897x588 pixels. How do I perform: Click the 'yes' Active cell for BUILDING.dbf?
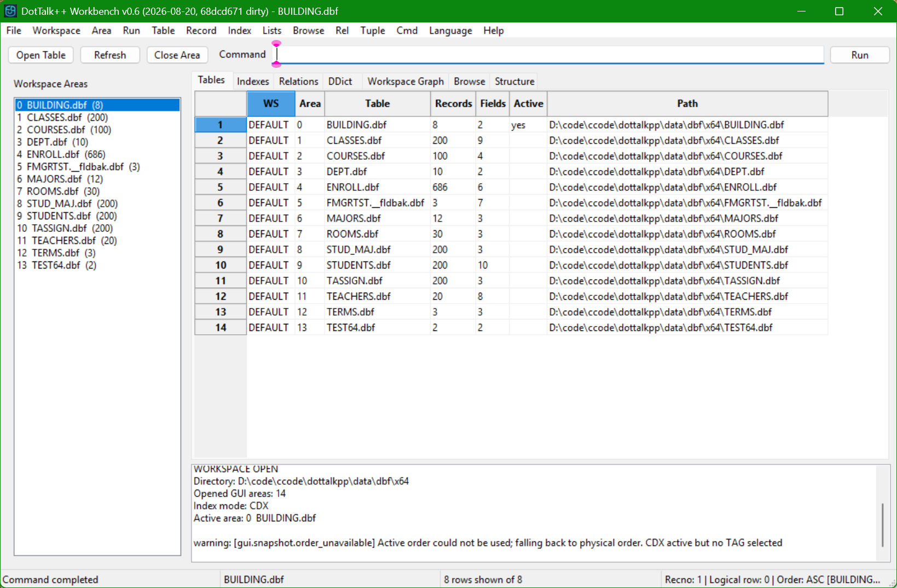528,125
